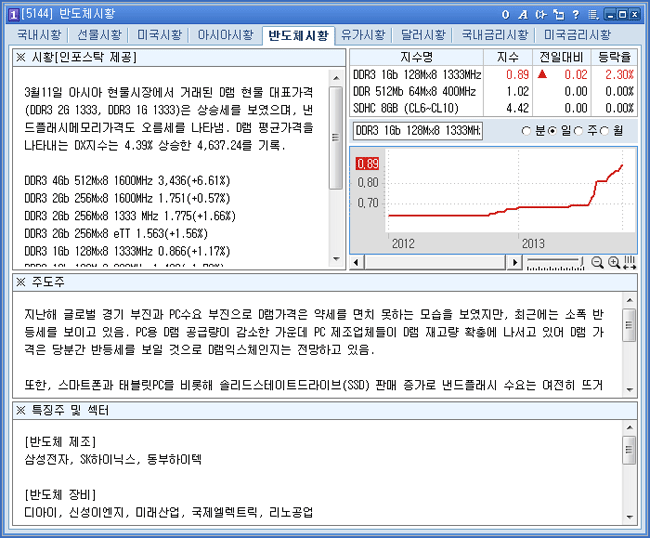Select the DDR 512Mb 64Mx8 400MHz row
Screen dimensions: 650x538
click(416, 91)
